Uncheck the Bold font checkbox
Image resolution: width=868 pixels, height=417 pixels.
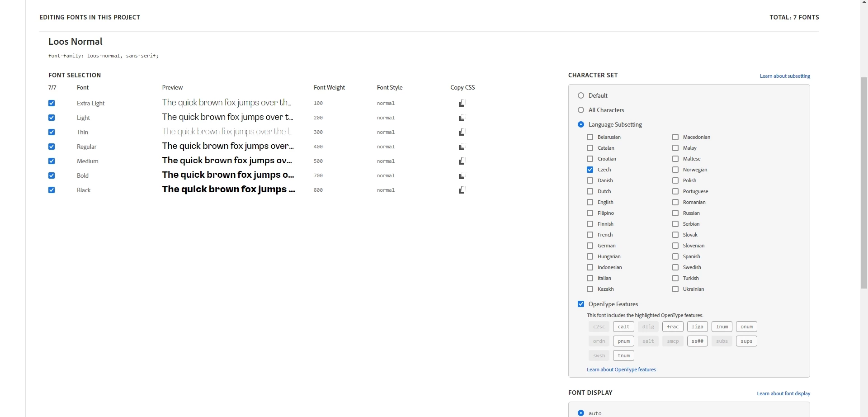(x=52, y=175)
